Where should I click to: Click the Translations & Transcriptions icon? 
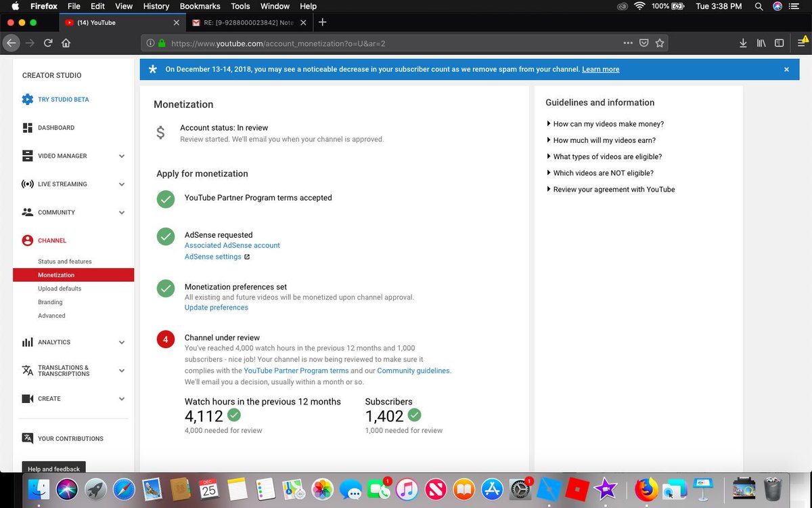click(27, 371)
